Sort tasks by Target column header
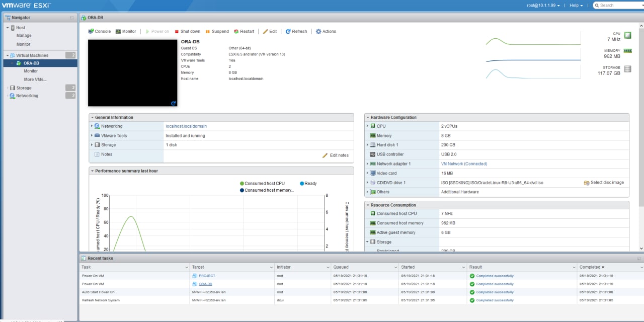This screenshot has height=322, width=644. point(232,267)
